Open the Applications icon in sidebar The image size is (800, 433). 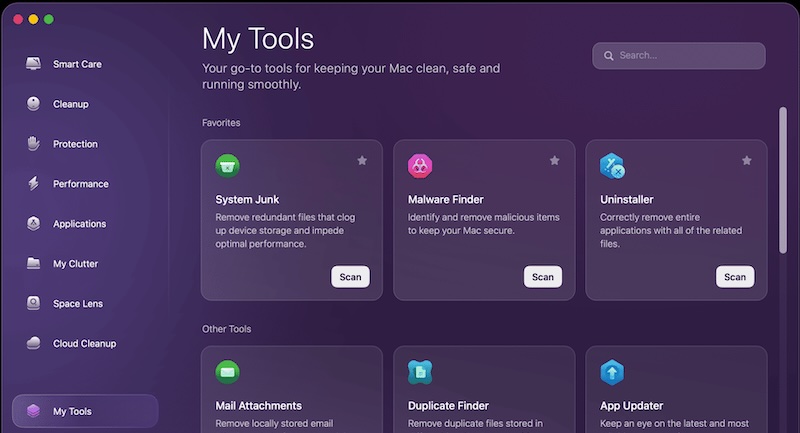(33, 223)
